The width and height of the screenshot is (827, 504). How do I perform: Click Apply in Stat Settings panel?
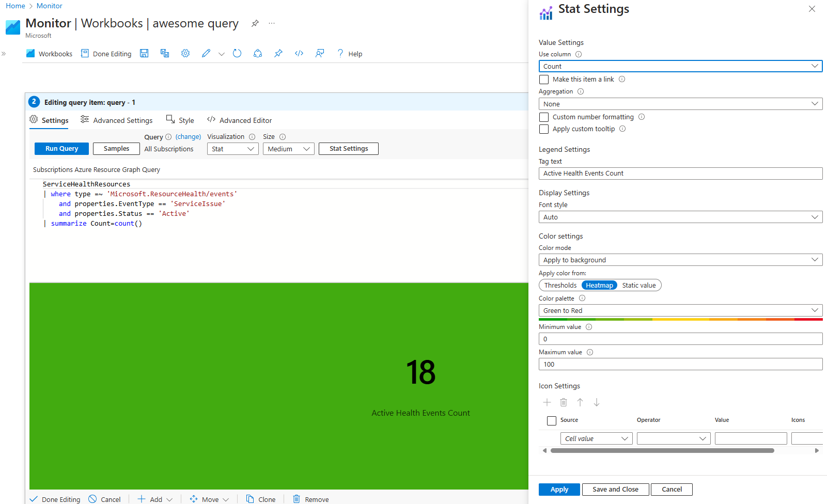click(559, 490)
